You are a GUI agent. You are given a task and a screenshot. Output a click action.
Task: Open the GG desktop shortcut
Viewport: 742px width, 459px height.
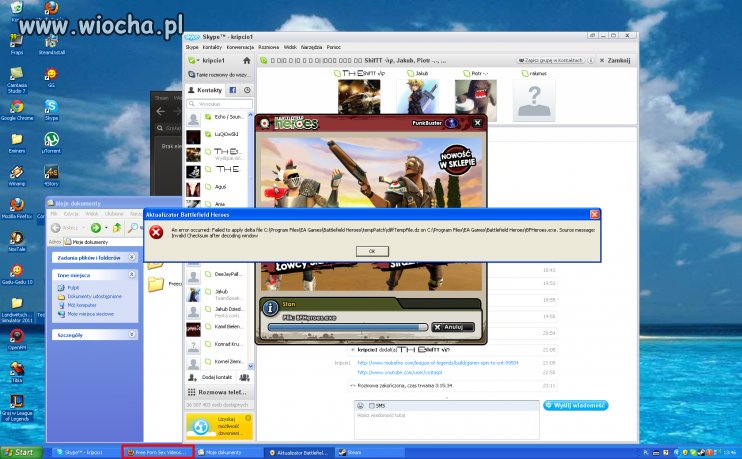(x=51, y=77)
